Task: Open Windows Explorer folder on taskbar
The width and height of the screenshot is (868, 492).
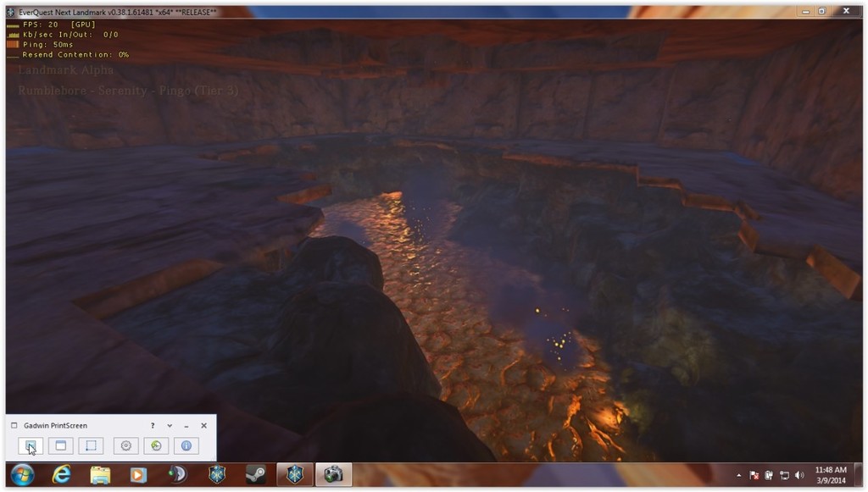Action: click(x=100, y=475)
